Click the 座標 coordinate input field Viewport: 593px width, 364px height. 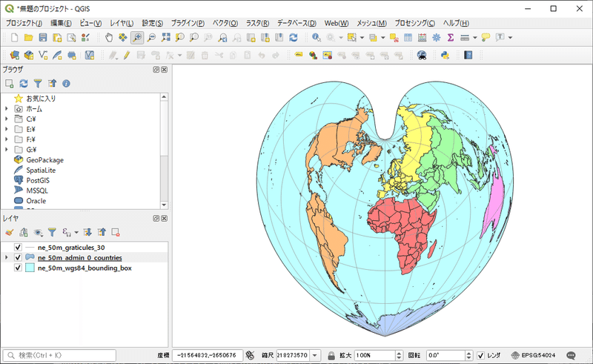coord(208,355)
